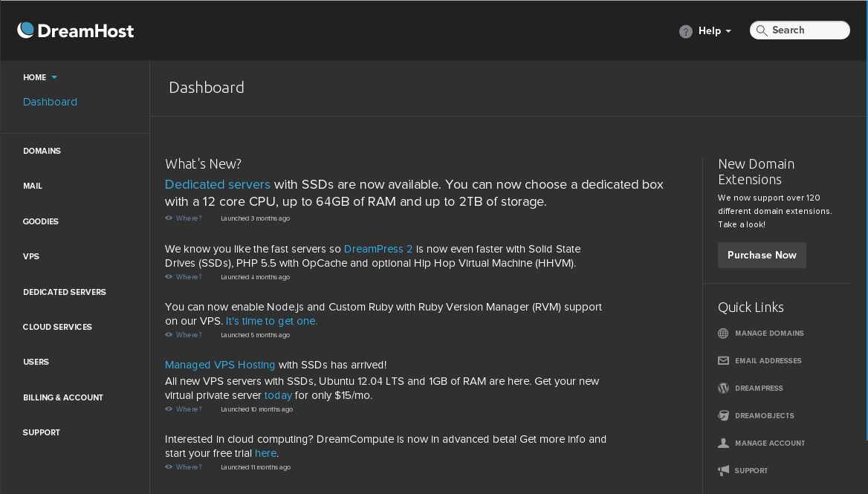This screenshot has width=868, height=494.
Task: Click the "Launched 5 months ago" text
Action: (255, 335)
